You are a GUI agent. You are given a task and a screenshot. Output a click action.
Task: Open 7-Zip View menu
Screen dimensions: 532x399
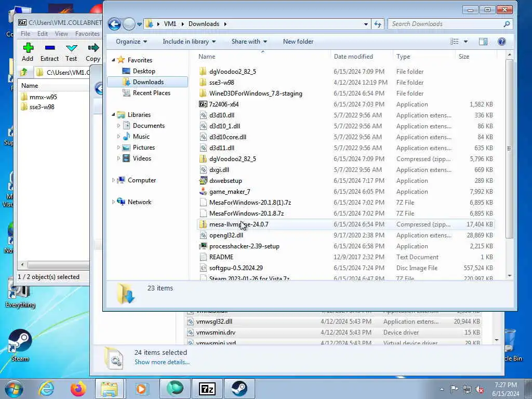coord(61,34)
